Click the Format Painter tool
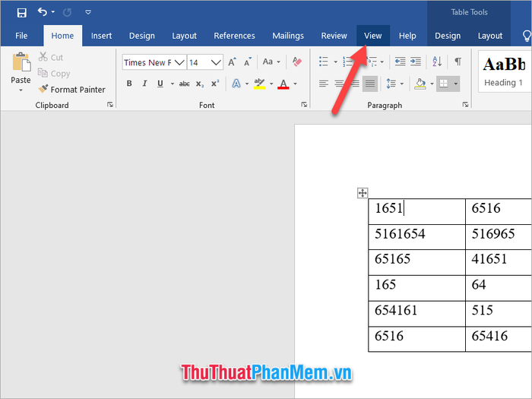Screen dimensions: 532x399 (x=72, y=90)
